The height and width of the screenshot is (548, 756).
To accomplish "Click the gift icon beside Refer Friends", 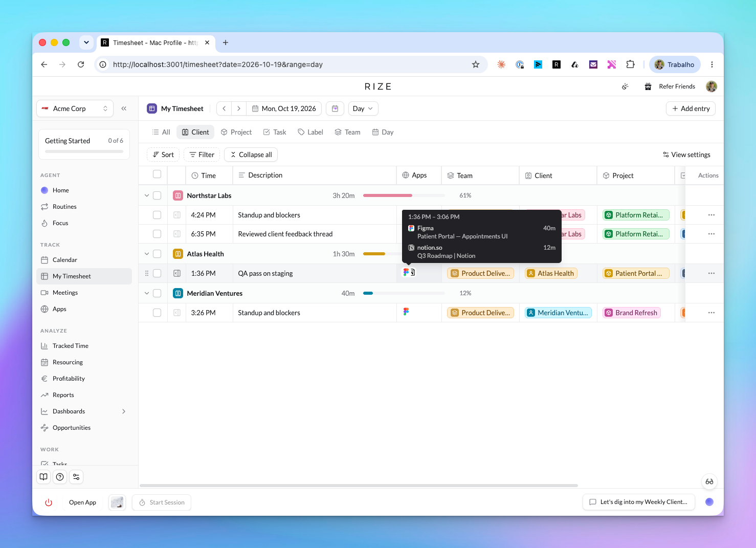I will coord(648,86).
